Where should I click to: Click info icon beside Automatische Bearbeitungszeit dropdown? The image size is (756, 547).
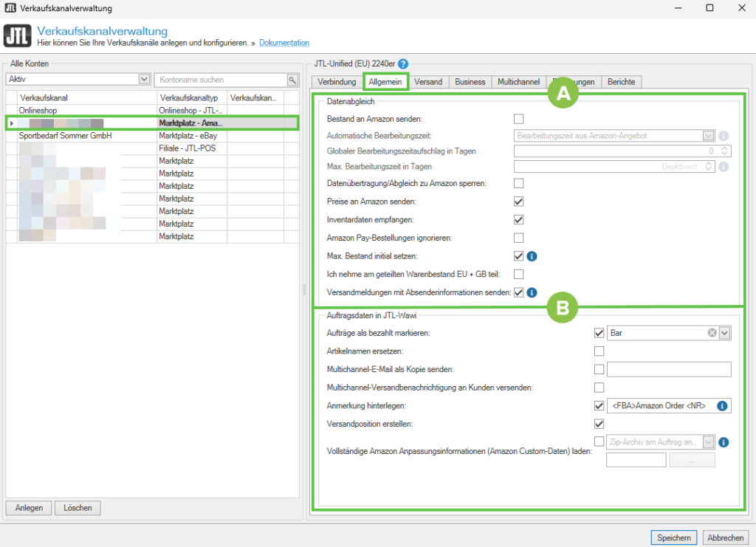tap(724, 136)
